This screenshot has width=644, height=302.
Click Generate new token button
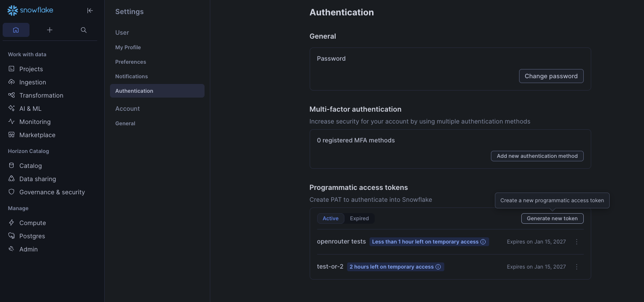point(552,218)
